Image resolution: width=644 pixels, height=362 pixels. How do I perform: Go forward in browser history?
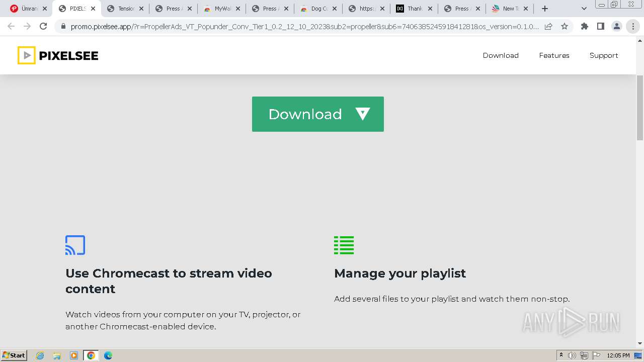pos(27,26)
